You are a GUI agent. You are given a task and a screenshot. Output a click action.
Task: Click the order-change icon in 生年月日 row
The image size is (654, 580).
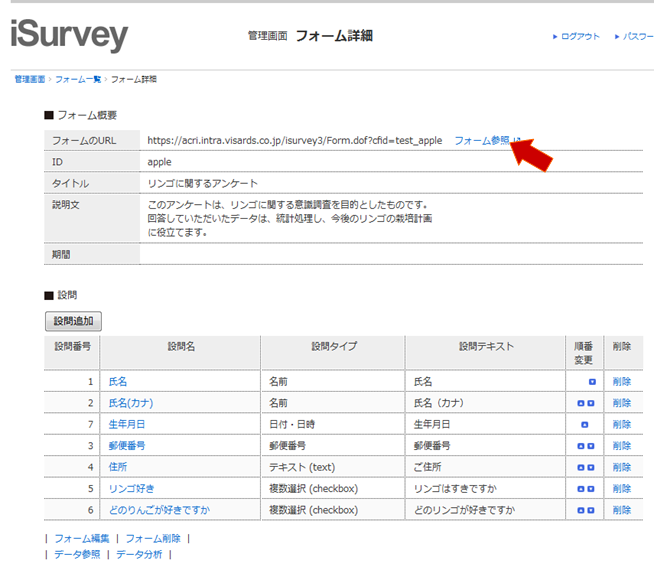coord(586,425)
